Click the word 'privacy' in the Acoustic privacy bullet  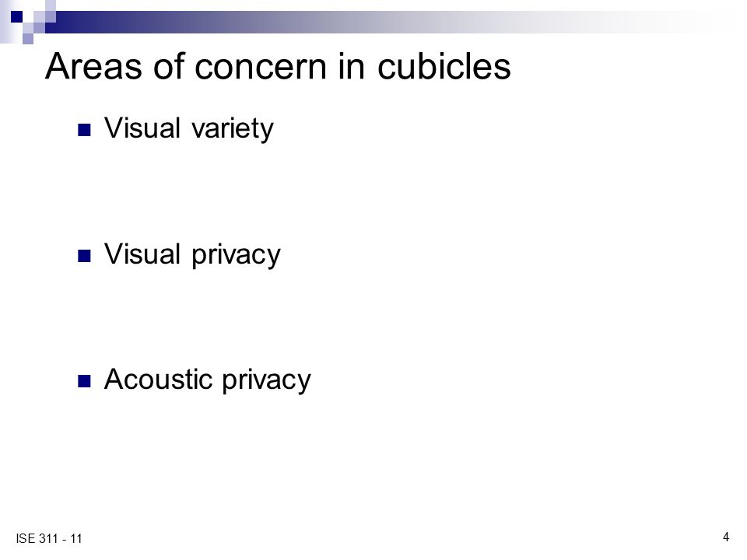click(266, 381)
